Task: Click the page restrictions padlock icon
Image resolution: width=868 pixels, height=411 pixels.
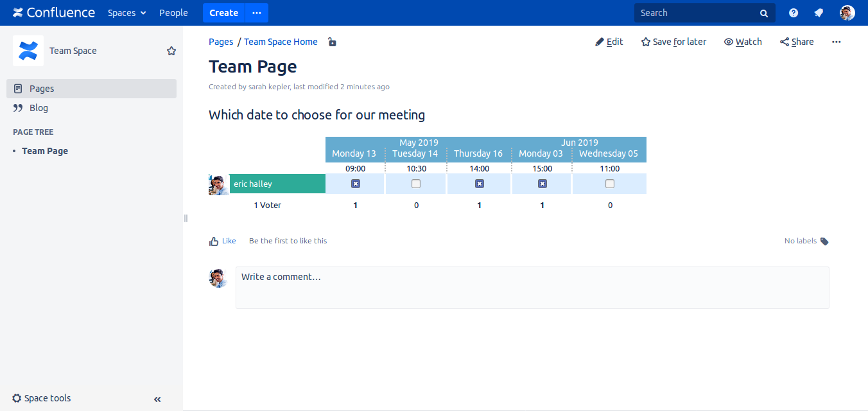Action: pos(332,42)
